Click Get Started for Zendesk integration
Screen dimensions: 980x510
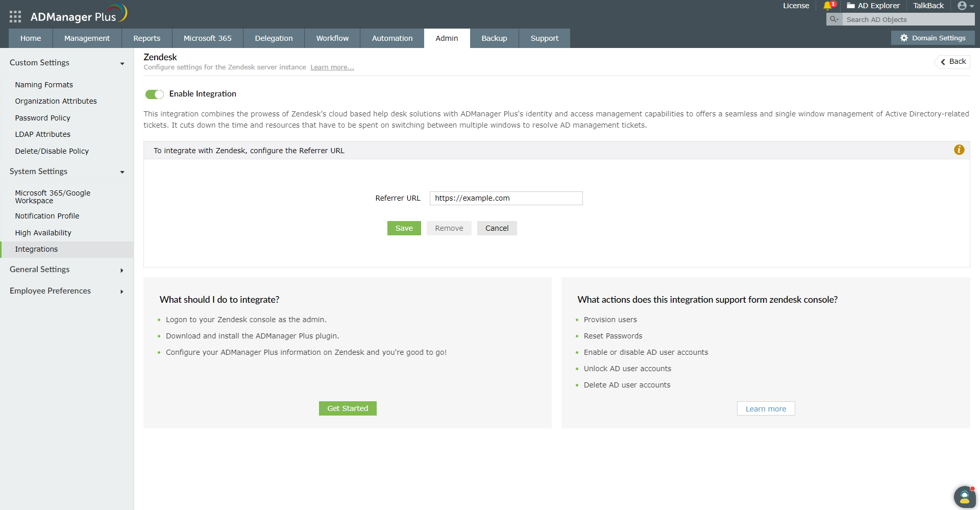(348, 408)
